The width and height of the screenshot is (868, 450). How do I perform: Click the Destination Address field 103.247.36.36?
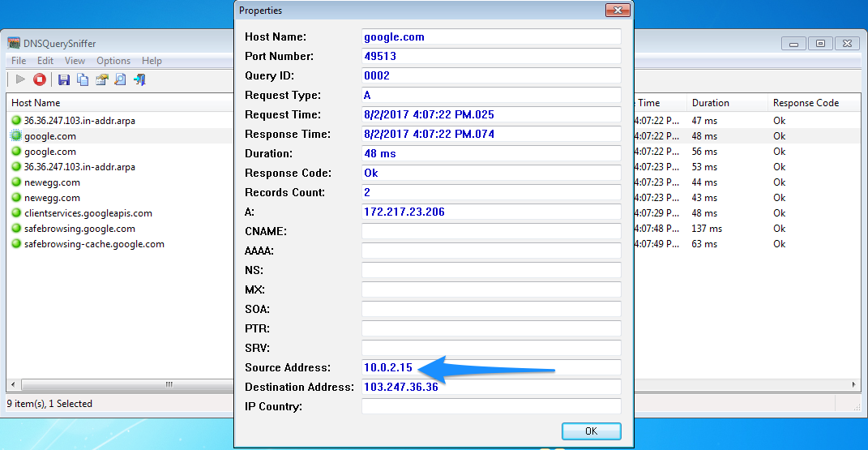491,387
